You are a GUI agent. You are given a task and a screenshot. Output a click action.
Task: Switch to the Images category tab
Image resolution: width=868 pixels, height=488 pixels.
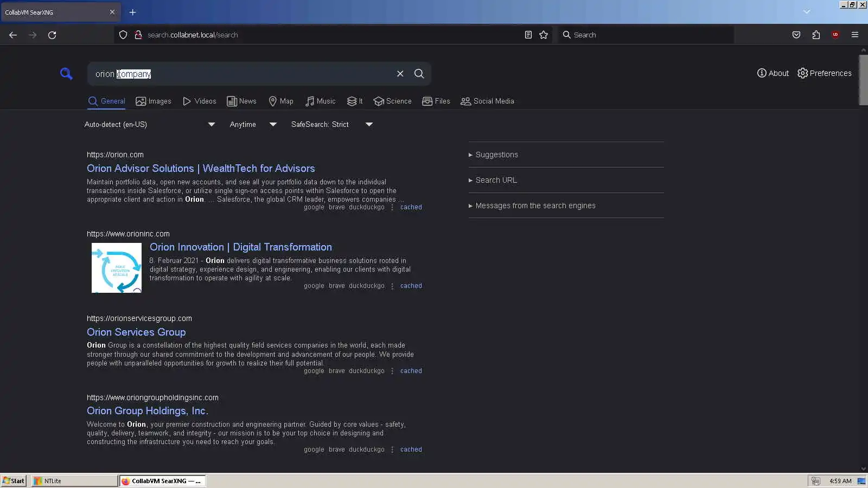pos(154,101)
